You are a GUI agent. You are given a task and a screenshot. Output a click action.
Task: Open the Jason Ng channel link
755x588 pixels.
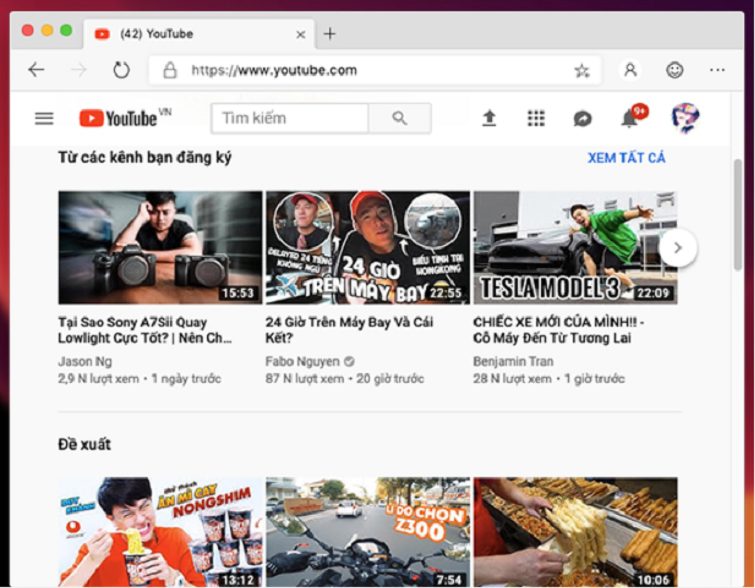[85, 361]
